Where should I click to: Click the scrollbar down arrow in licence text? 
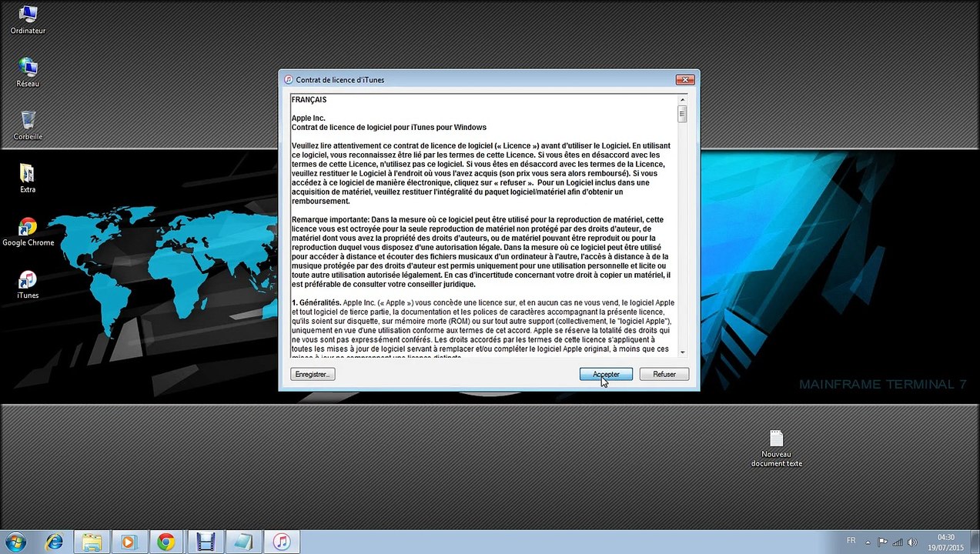pos(682,352)
